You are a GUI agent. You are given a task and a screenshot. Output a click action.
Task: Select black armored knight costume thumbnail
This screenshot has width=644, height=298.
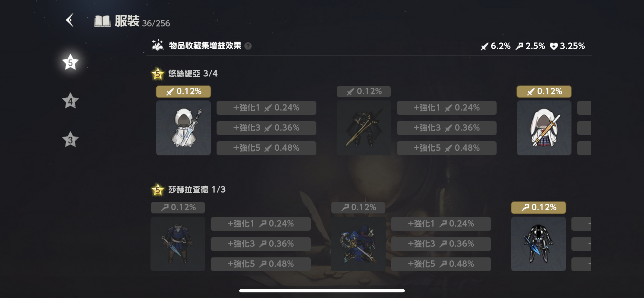tap(538, 244)
